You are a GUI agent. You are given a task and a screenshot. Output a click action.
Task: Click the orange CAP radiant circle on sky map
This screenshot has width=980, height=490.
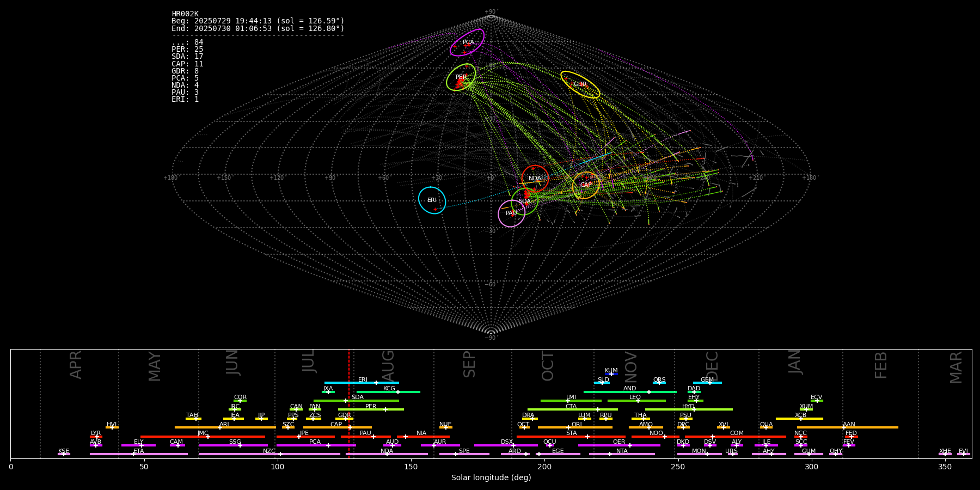(586, 185)
